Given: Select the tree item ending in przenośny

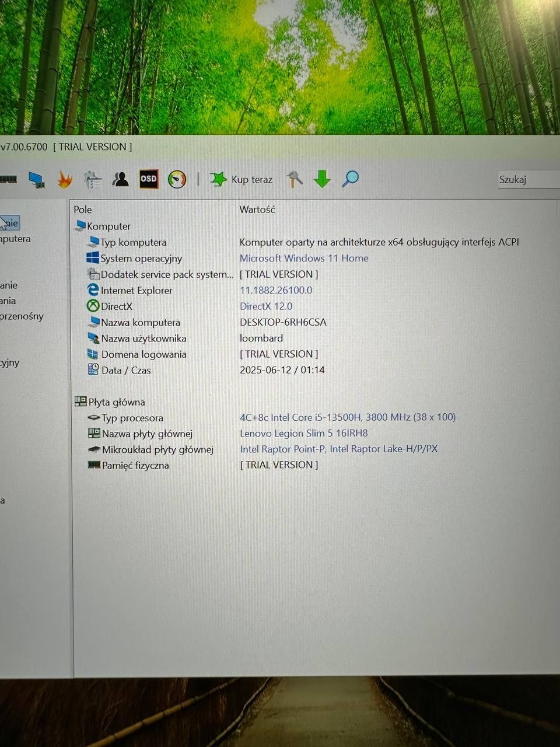Looking at the screenshot, I should (22, 316).
